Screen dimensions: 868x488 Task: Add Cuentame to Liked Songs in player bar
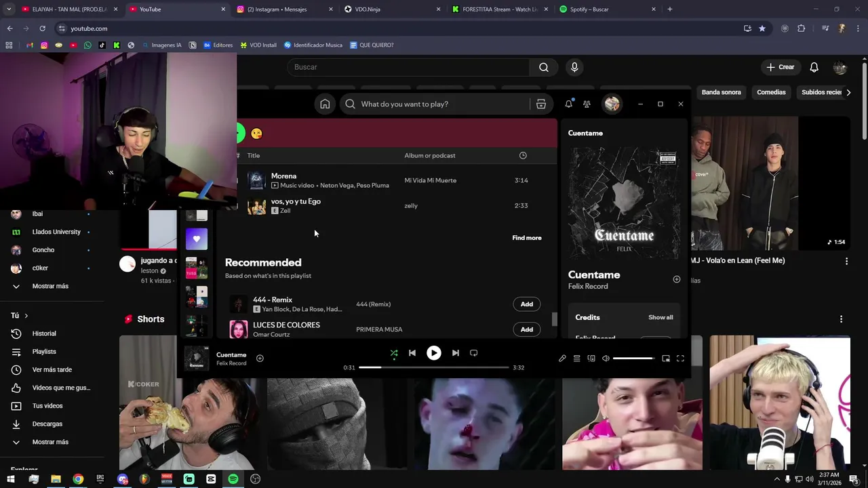pos(260,358)
